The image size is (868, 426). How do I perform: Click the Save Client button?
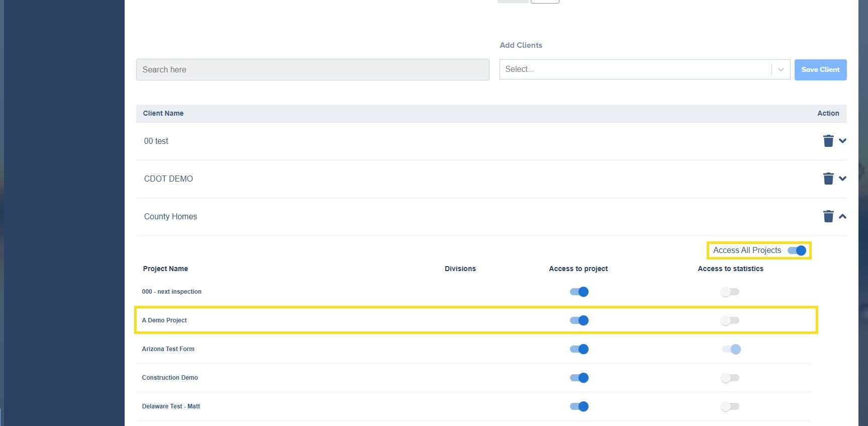pyautogui.click(x=820, y=69)
